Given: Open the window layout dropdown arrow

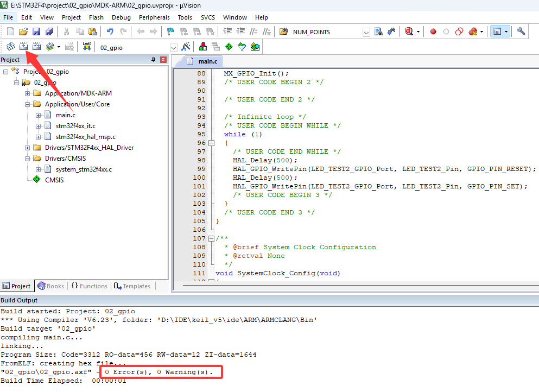Looking at the screenshot, I should pyautogui.click(x=506, y=31).
